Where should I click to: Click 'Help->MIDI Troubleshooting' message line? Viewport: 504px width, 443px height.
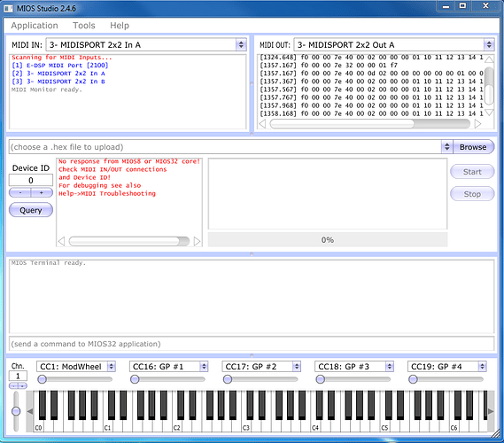tap(107, 193)
